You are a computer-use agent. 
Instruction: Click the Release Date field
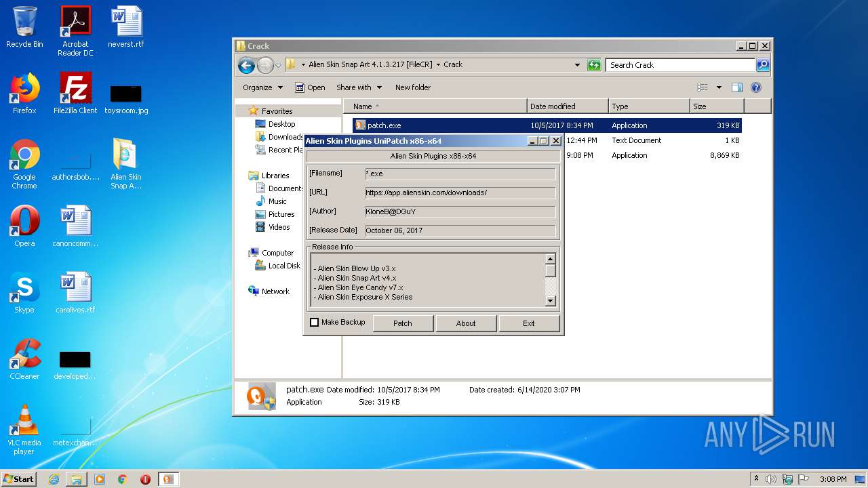coord(460,231)
